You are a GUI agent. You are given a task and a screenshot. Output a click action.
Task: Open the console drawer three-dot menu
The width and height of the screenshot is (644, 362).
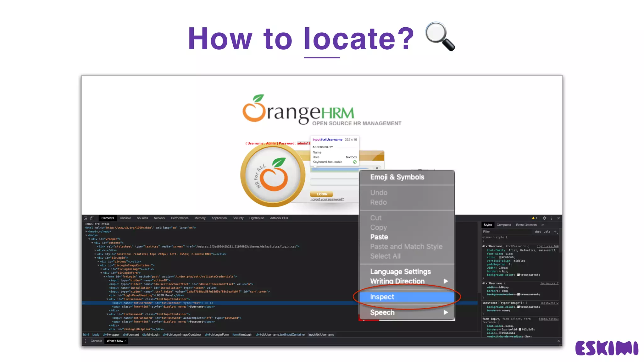85,341
